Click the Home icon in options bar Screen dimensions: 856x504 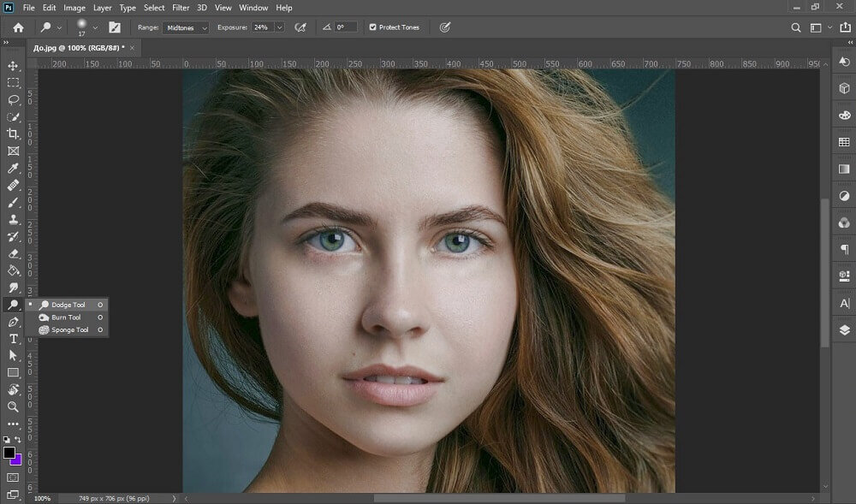coord(18,27)
